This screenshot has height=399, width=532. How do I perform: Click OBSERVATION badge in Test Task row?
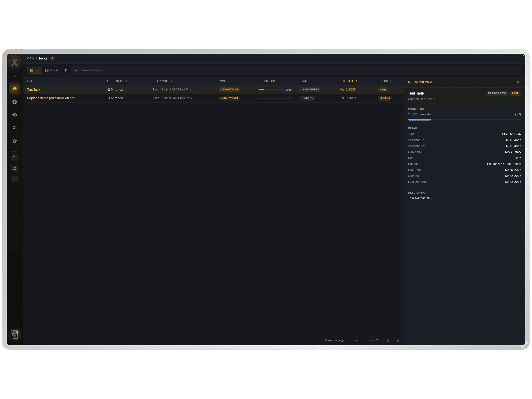[x=229, y=89]
